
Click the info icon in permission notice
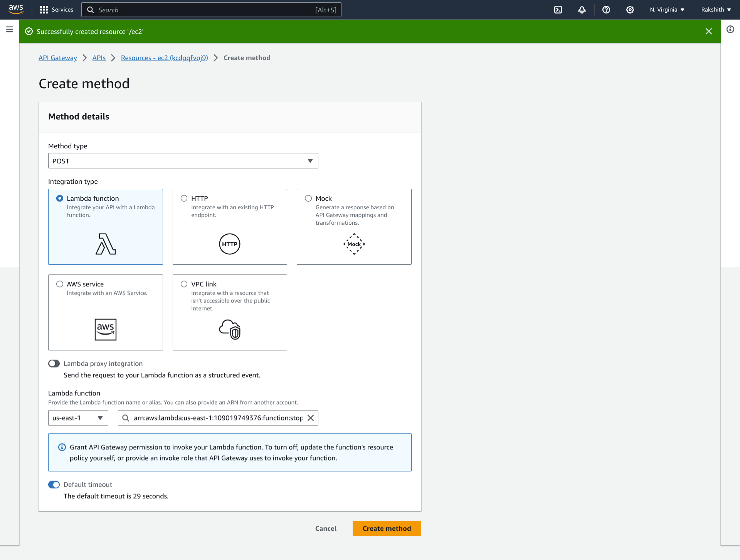point(62,447)
